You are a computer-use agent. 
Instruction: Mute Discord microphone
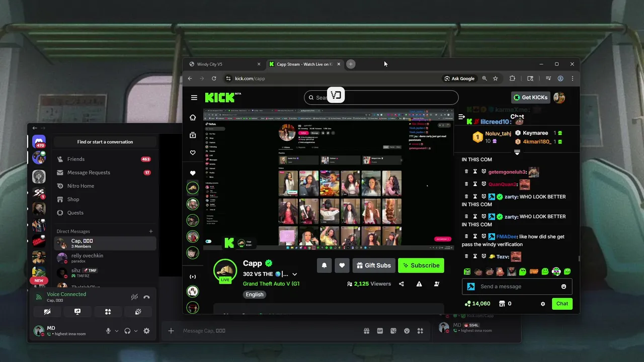(x=108, y=331)
